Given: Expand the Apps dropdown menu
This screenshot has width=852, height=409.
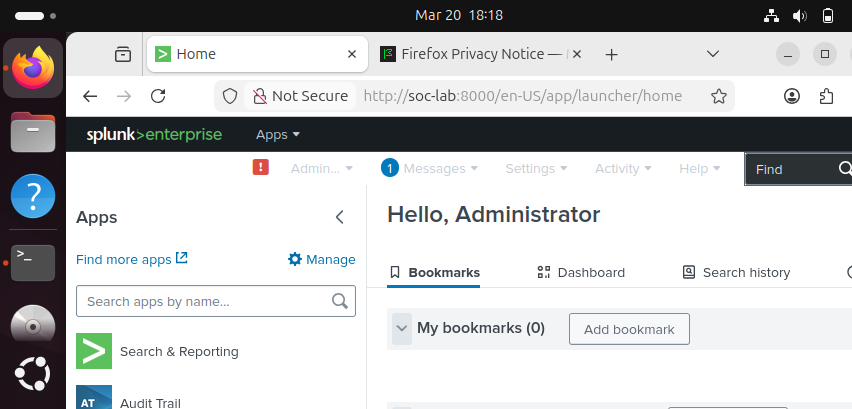Looking at the screenshot, I should tap(278, 135).
